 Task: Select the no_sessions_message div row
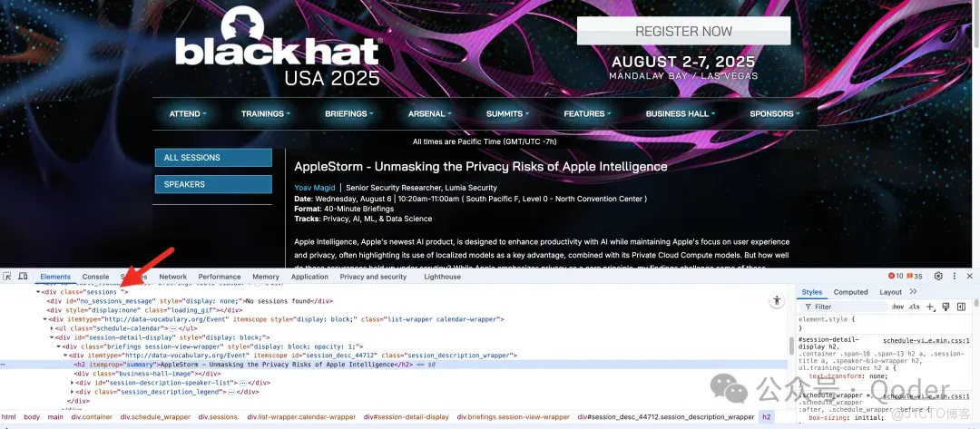point(190,300)
